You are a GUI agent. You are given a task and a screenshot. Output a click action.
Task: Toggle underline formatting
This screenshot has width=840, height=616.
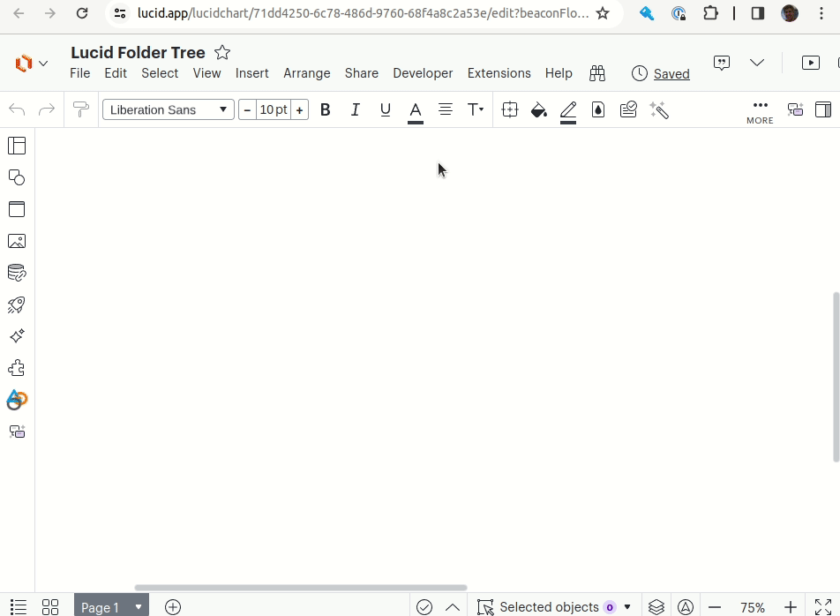385,109
